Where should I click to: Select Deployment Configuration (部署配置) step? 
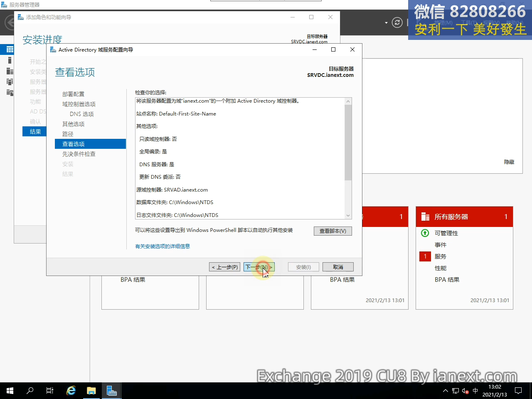(73, 94)
